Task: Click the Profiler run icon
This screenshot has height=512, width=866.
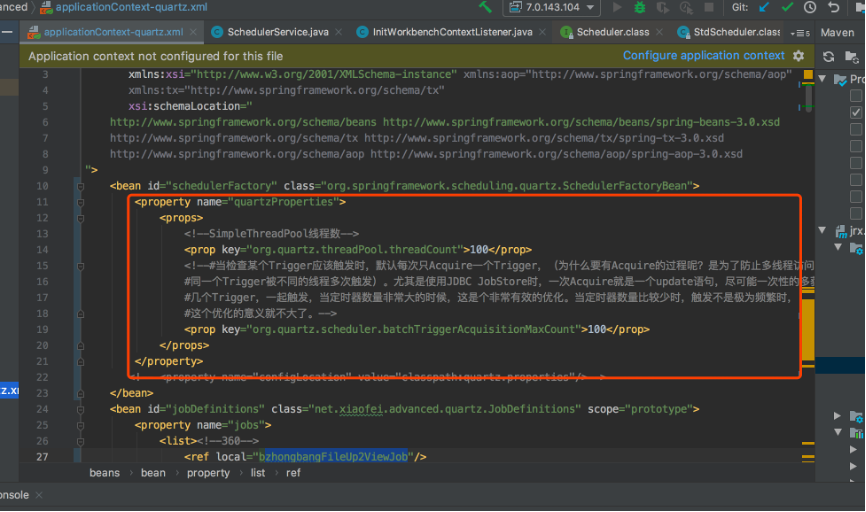Action: click(686, 7)
